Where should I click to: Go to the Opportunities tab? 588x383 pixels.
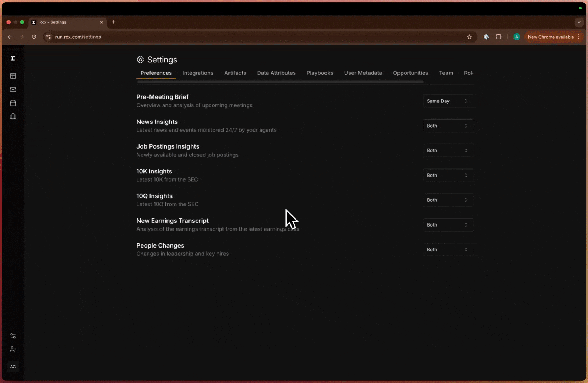tap(410, 73)
